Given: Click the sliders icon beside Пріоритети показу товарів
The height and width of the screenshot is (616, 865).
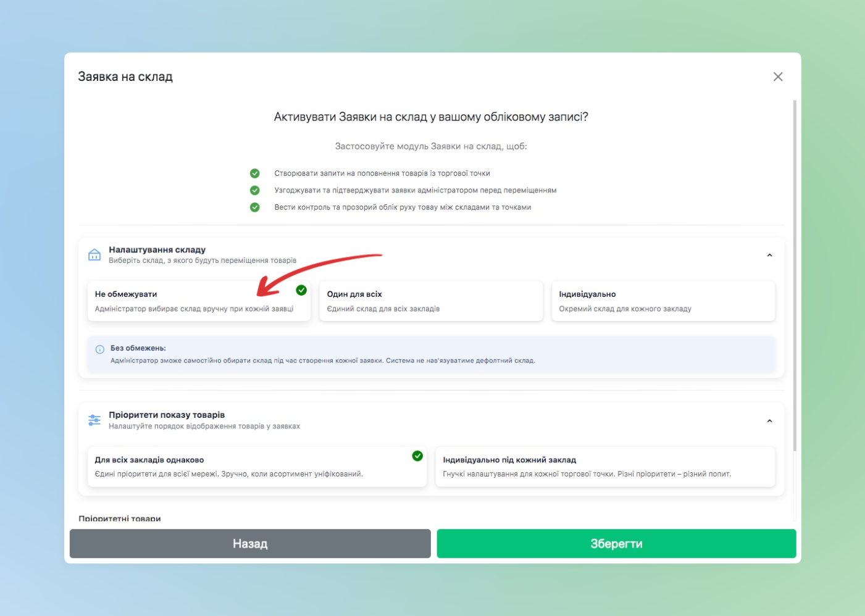Looking at the screenshot, I should coord(94,420).
